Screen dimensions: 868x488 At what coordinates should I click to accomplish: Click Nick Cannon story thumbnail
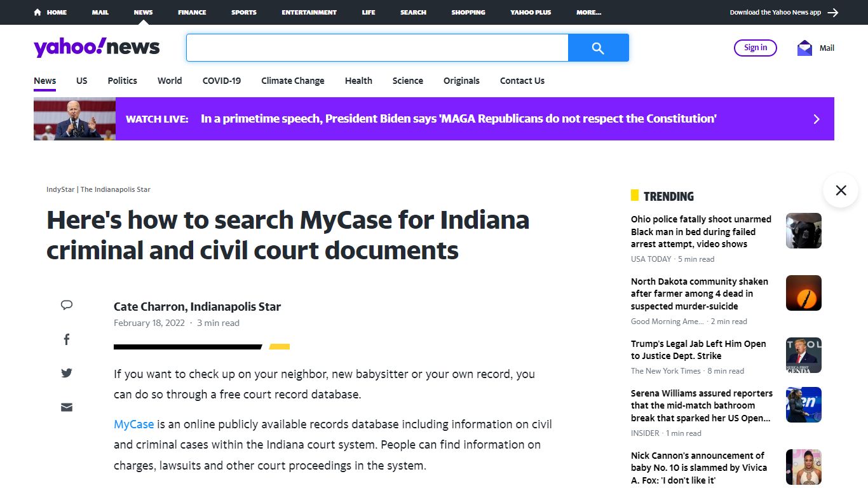(804, 467)
